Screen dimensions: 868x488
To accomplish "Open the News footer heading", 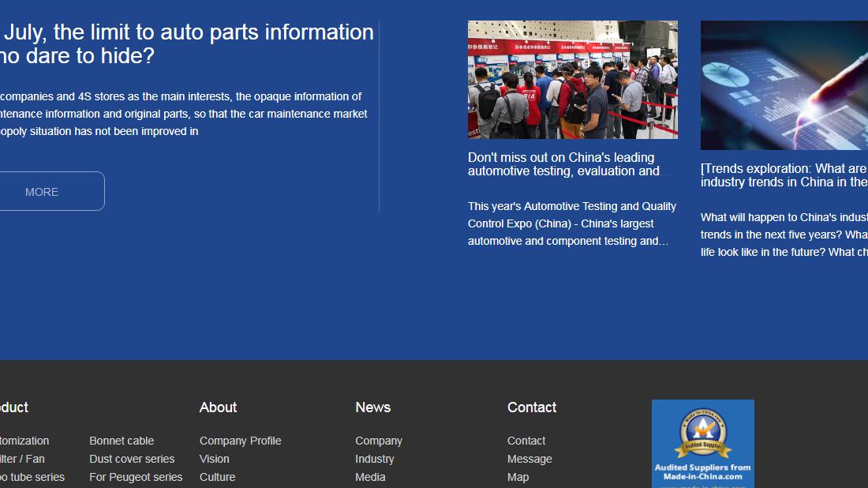I will click(373, 407).
